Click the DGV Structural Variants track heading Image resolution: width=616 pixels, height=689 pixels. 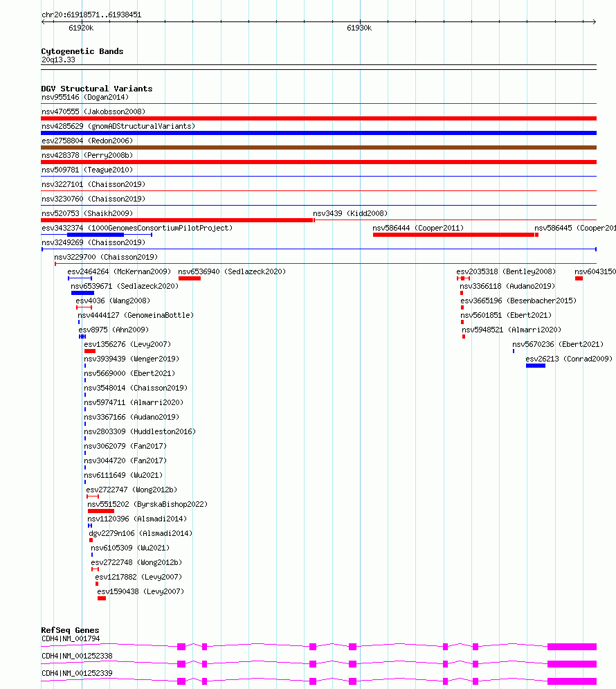click(x=97, y=89)
